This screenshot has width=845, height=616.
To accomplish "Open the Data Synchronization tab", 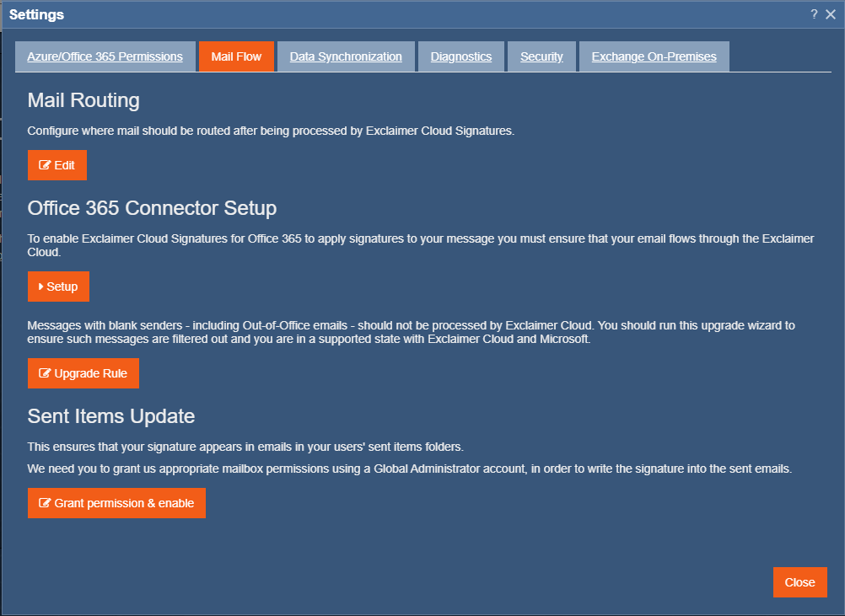I will (x=346, y=56).
